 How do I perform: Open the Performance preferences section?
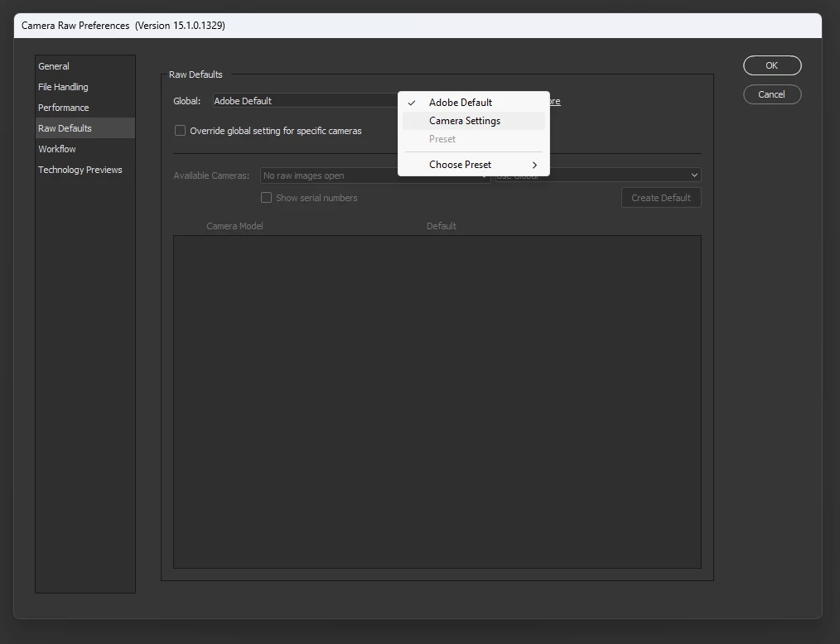tap(84, 108)
